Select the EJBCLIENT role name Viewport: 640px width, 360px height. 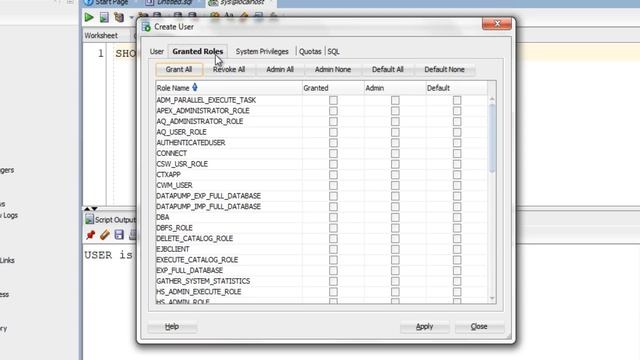click(173, 249)
